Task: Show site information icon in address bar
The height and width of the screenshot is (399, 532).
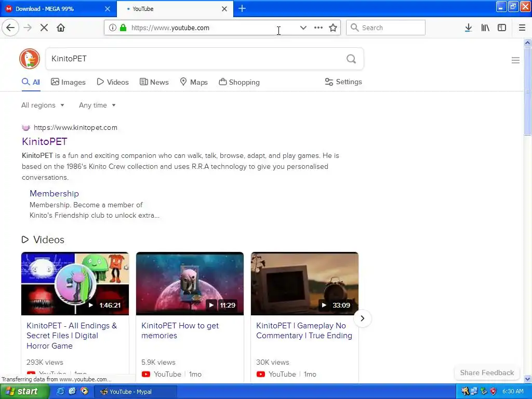Action: tap(112, 28)
